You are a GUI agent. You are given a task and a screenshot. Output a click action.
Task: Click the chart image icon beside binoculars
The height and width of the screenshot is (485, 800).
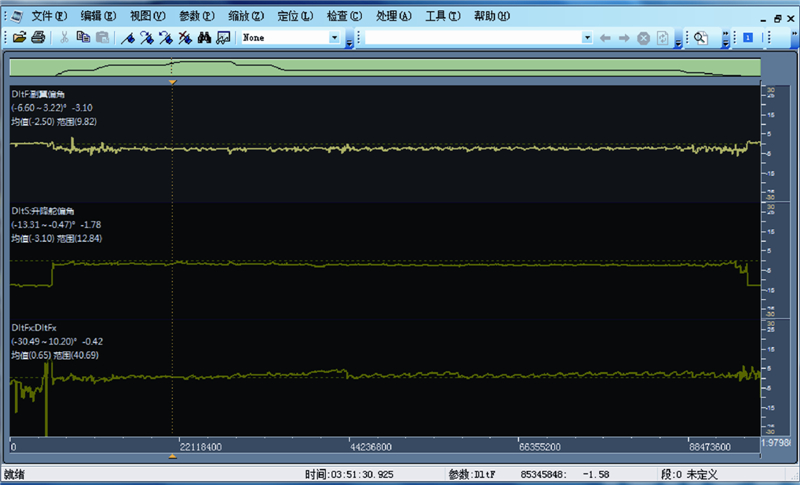coord(223,37)
